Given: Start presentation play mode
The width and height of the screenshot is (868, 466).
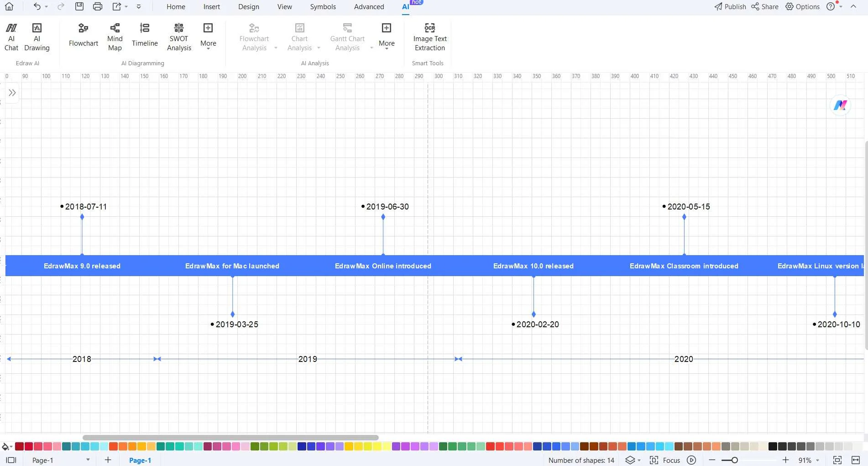Looking at the screenshot, I should 692,460.
